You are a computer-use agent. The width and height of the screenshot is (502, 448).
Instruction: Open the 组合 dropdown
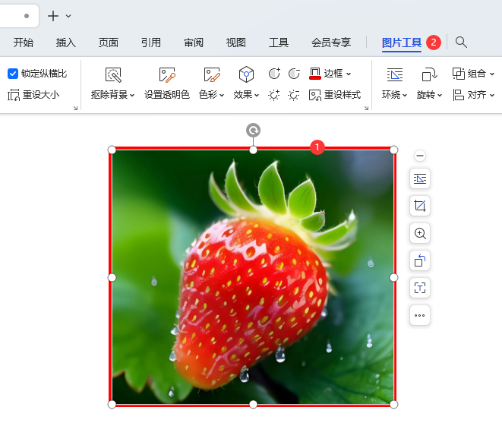point(473,74)
